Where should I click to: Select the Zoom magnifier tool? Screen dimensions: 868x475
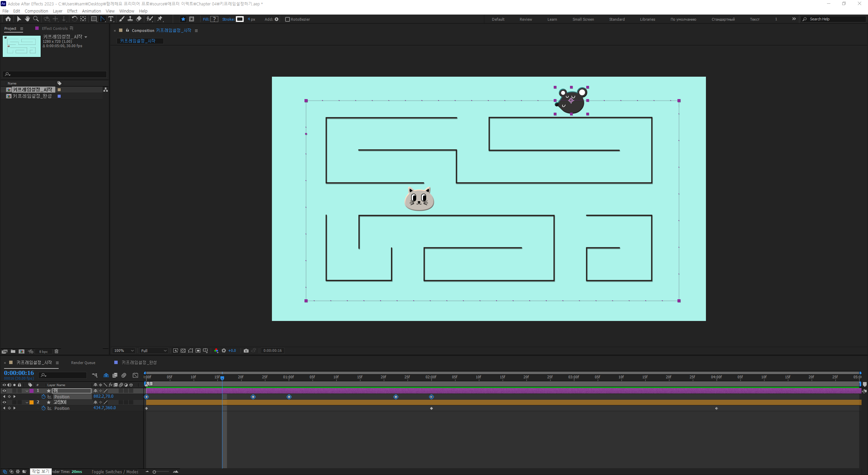[36, 19]
